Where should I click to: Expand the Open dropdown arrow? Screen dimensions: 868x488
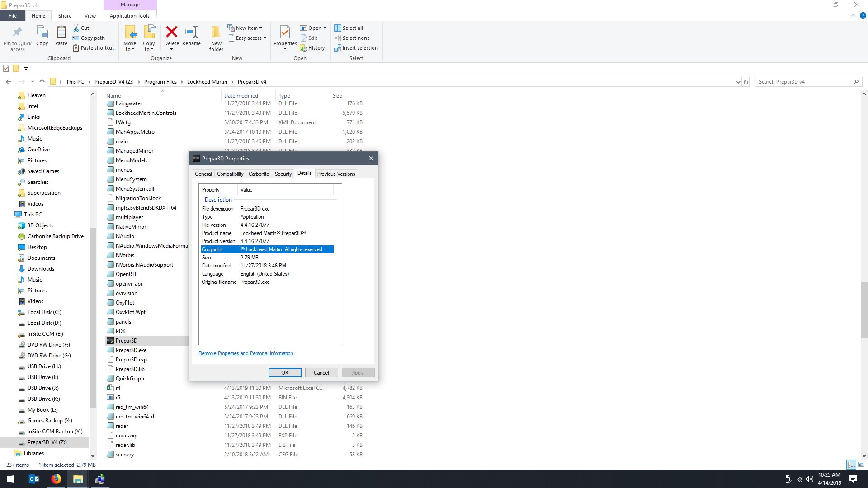point(325,28)
